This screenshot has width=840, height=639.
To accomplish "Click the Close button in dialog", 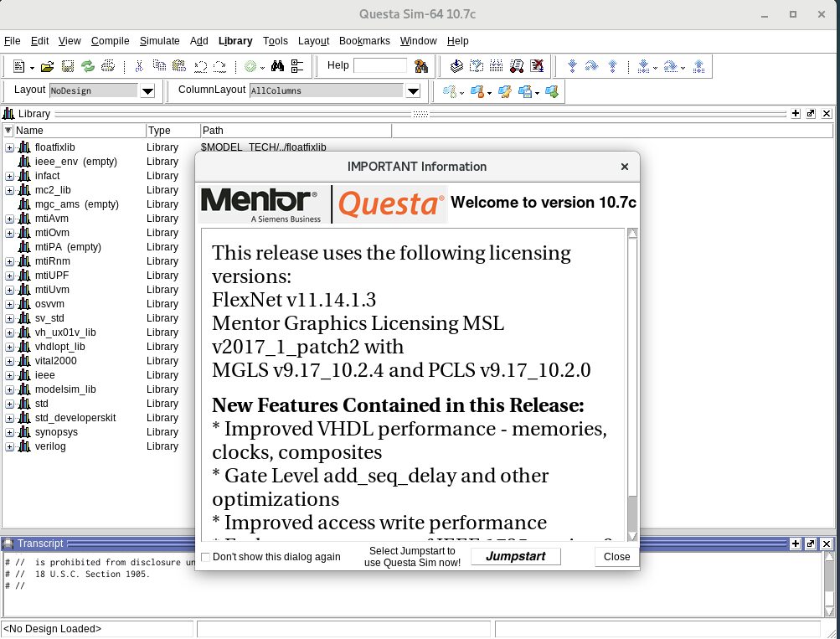I will 616,557.
